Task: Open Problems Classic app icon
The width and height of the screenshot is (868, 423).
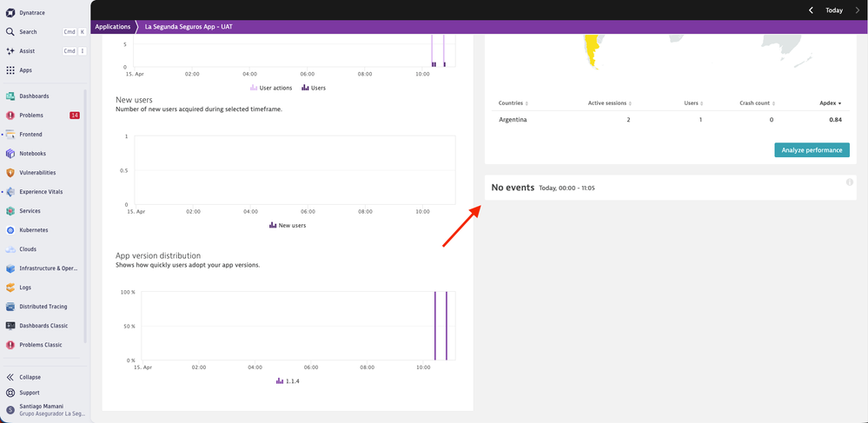Action: pos(10,345)
